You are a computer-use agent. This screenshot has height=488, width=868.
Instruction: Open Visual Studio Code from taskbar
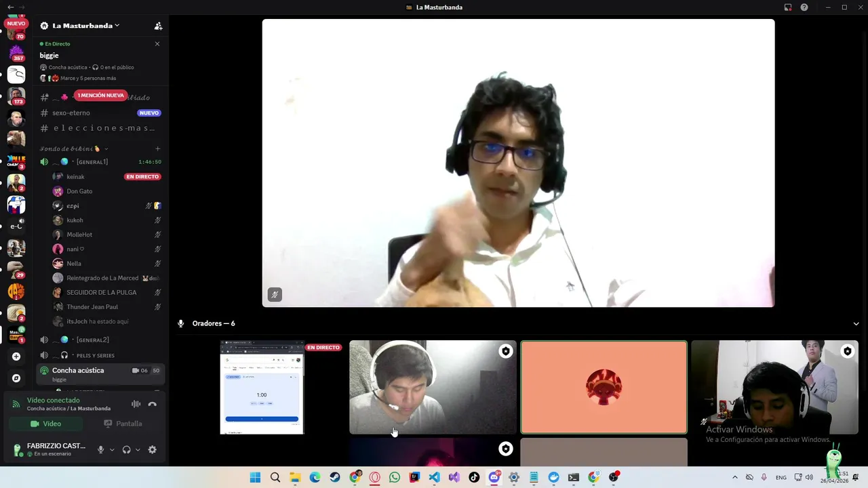tap(434, 477)
